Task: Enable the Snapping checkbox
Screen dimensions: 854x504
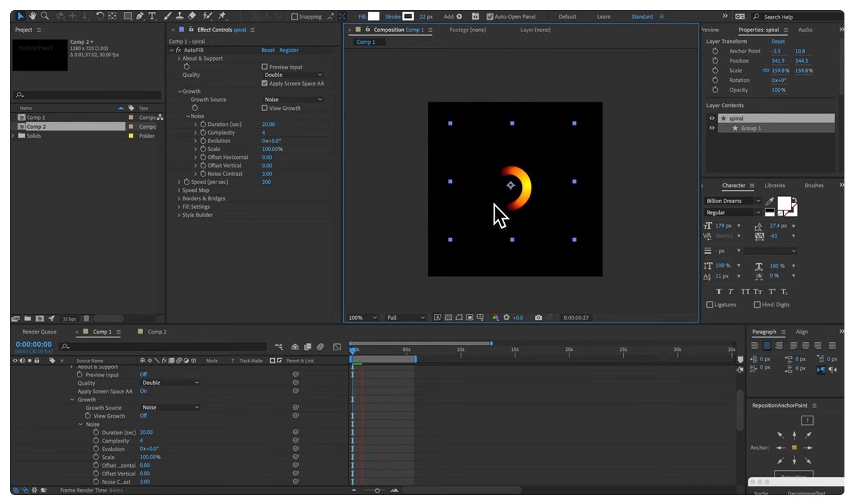Action: pos(294,17)
